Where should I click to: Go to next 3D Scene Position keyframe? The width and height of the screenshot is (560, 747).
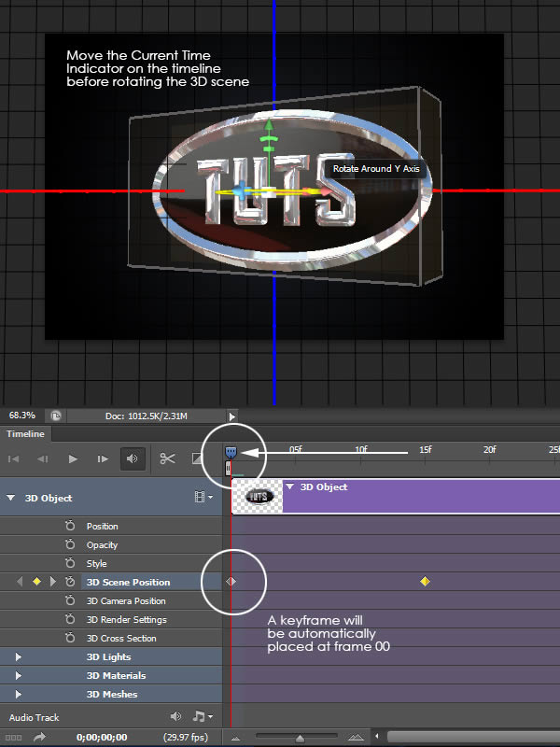click(53, 582)
